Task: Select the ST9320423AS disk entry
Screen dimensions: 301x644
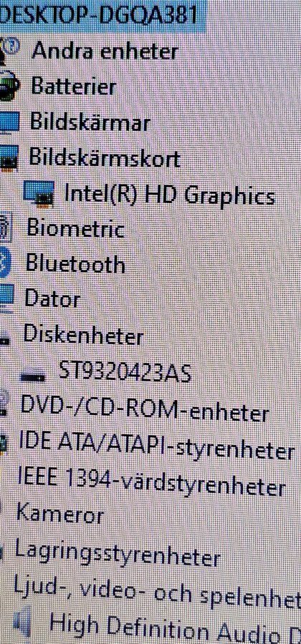Action: [x=125, y=371]
